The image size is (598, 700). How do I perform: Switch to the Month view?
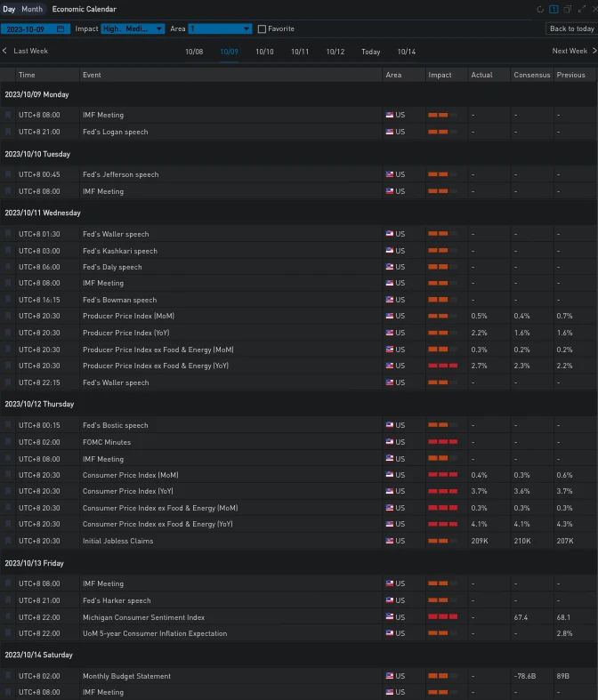coord(32,9)
